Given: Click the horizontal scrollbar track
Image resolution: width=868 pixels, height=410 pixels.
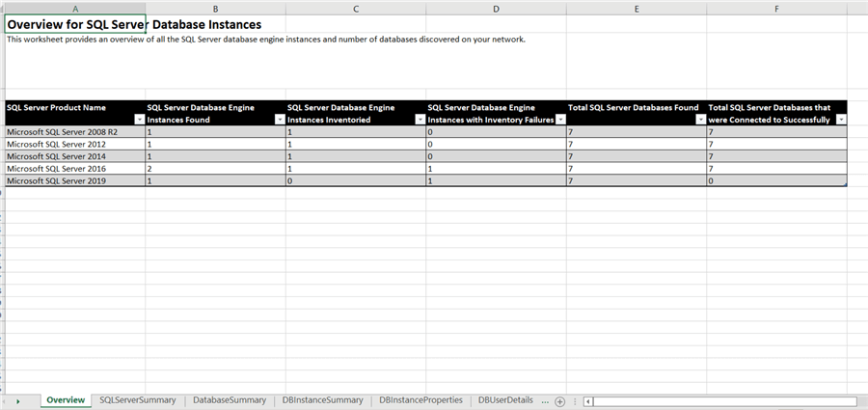Looking at the screenshot, I should click(724, 401).
